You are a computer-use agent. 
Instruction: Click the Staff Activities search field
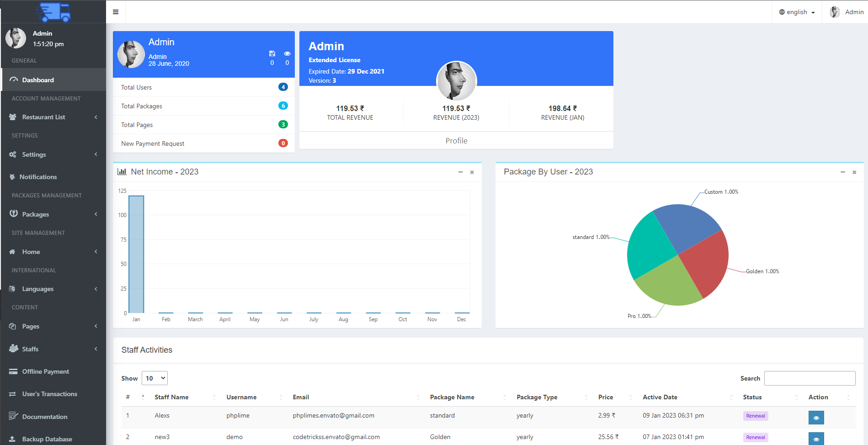[x=809, y=378]
